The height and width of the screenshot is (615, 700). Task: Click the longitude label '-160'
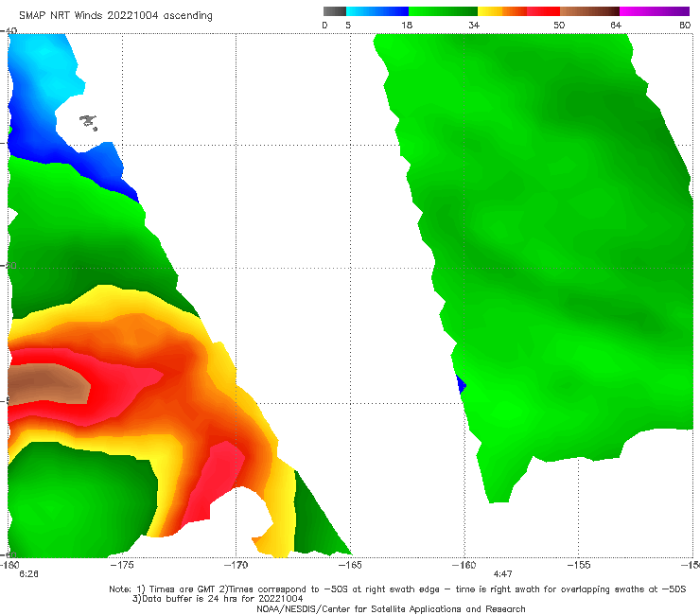click(x=464, y=565)
